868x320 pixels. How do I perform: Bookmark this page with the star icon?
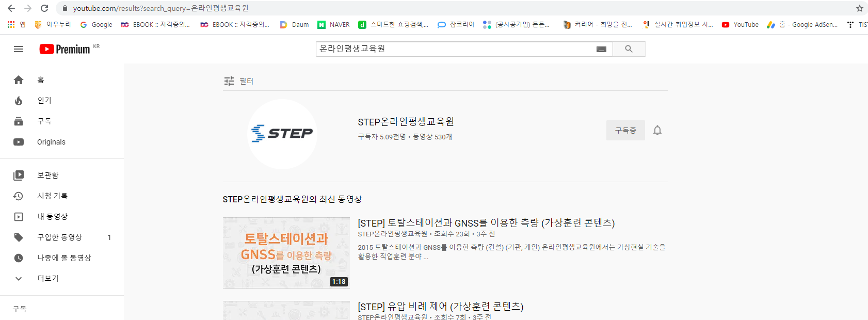pyautogui.click(x=859, y=8)
